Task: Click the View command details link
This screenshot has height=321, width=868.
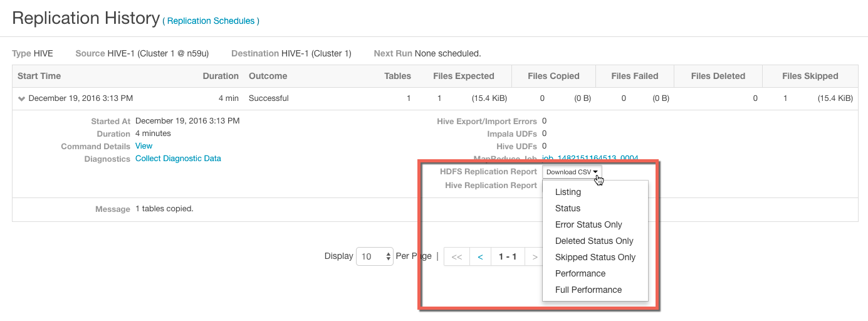Action: click(144, 146)
